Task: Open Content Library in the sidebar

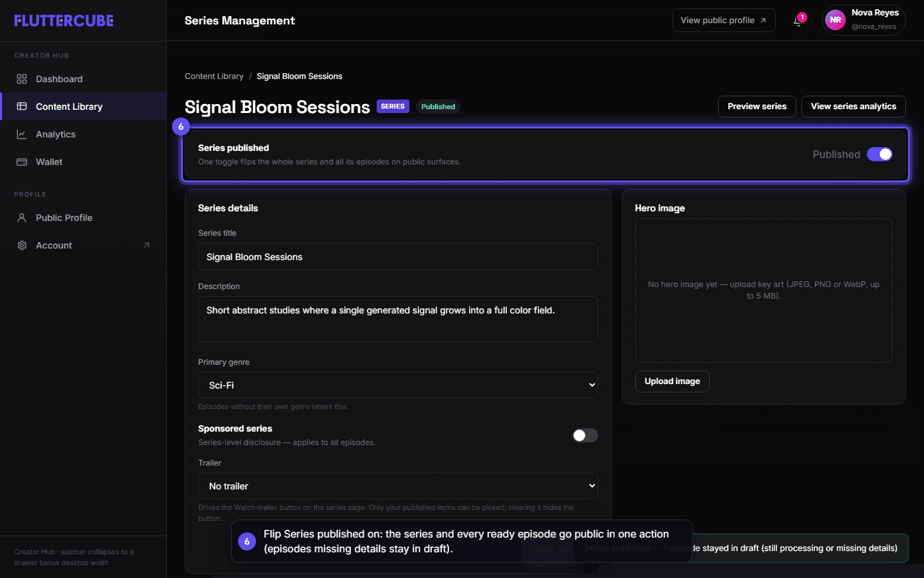Action: 83,107
